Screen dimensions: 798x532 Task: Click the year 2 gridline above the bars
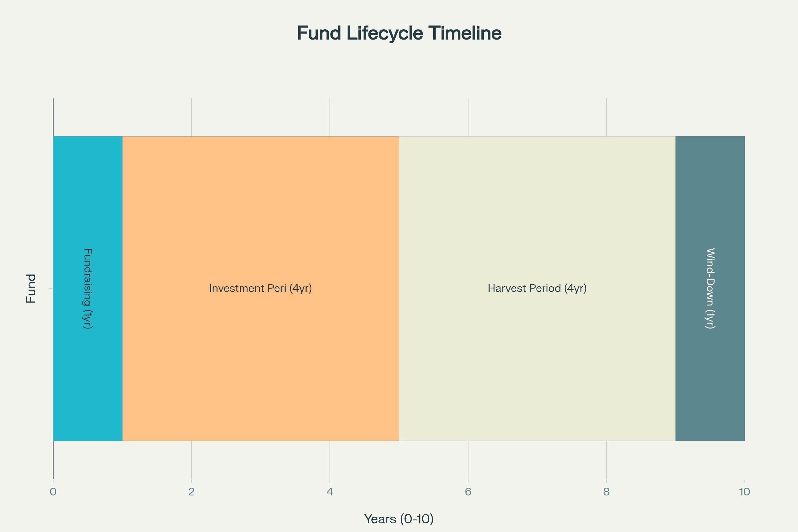coord(192,117)
